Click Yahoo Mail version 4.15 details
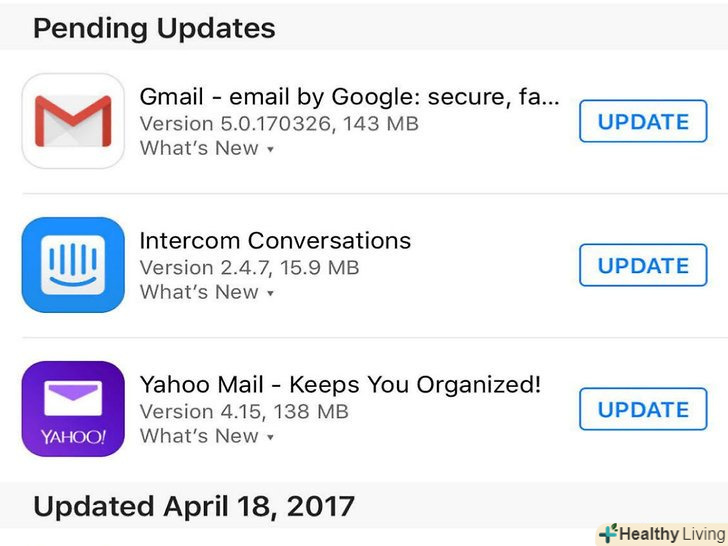The image size is (728, 546). point(243,412)
